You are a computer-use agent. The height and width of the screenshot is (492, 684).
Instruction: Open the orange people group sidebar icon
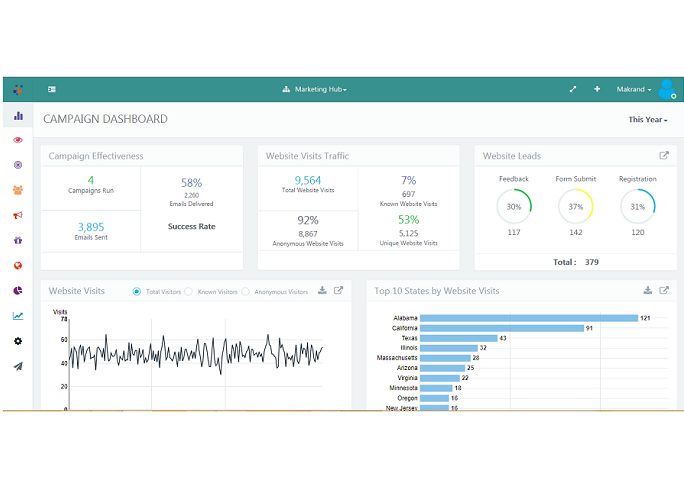coord(18,190)
